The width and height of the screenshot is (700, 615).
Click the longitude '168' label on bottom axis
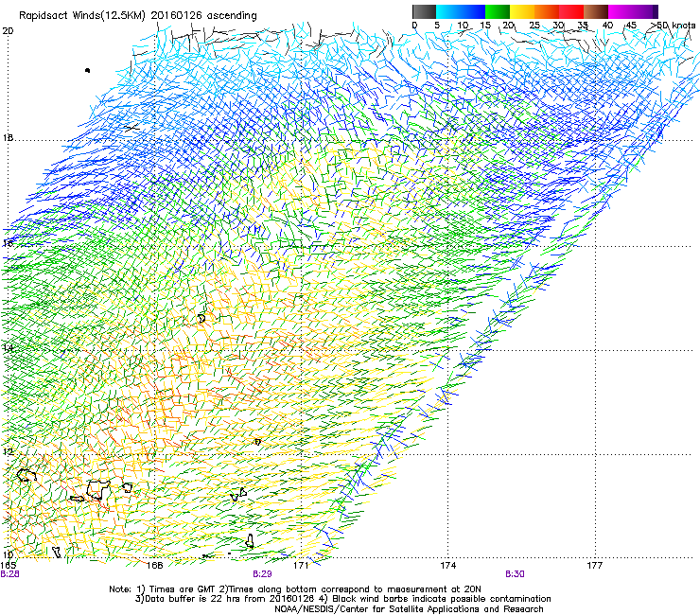155,566
